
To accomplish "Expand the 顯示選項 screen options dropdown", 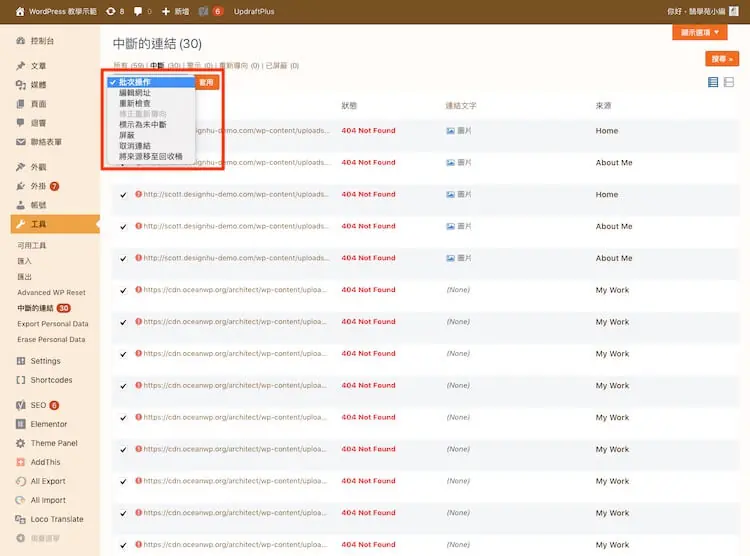I will tap(700, 32).
